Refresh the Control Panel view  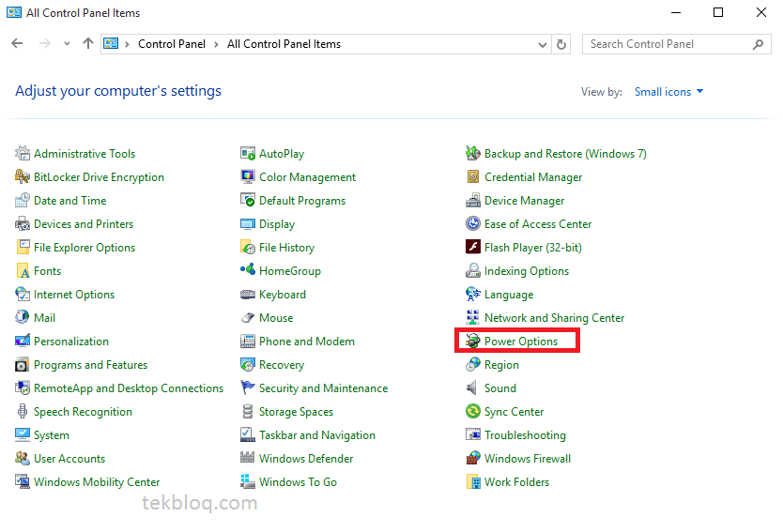pos(561,44)
